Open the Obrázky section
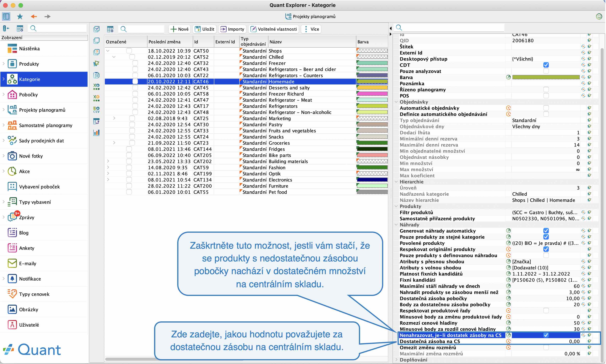Screen dimensions: 606x364 coord(44,310)
